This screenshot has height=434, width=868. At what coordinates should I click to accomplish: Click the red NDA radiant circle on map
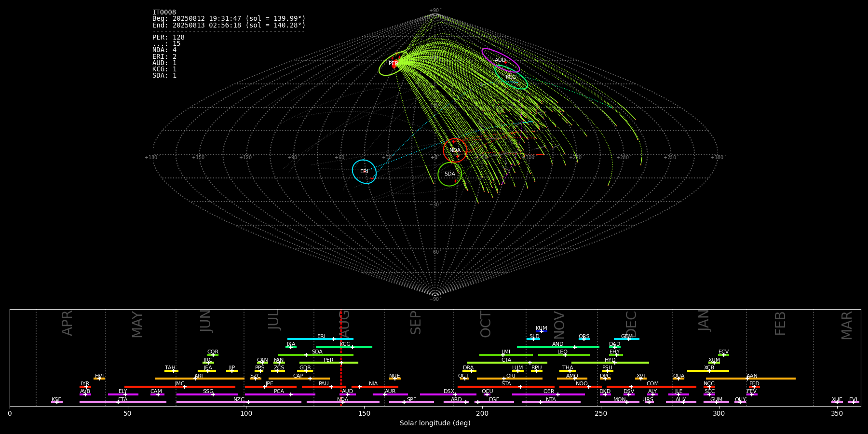click(455, 150)
